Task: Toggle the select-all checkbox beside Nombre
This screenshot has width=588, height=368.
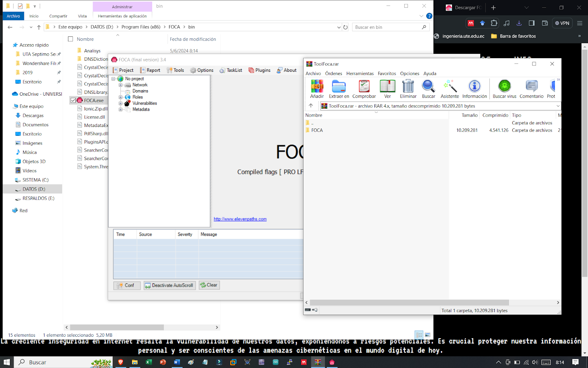Action: pos(71,39)
